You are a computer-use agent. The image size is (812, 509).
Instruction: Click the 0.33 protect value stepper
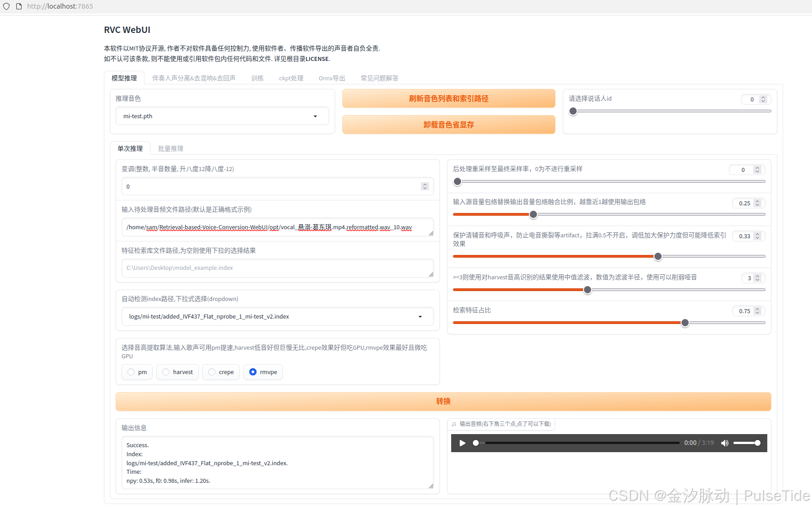[x=757, y=236]
